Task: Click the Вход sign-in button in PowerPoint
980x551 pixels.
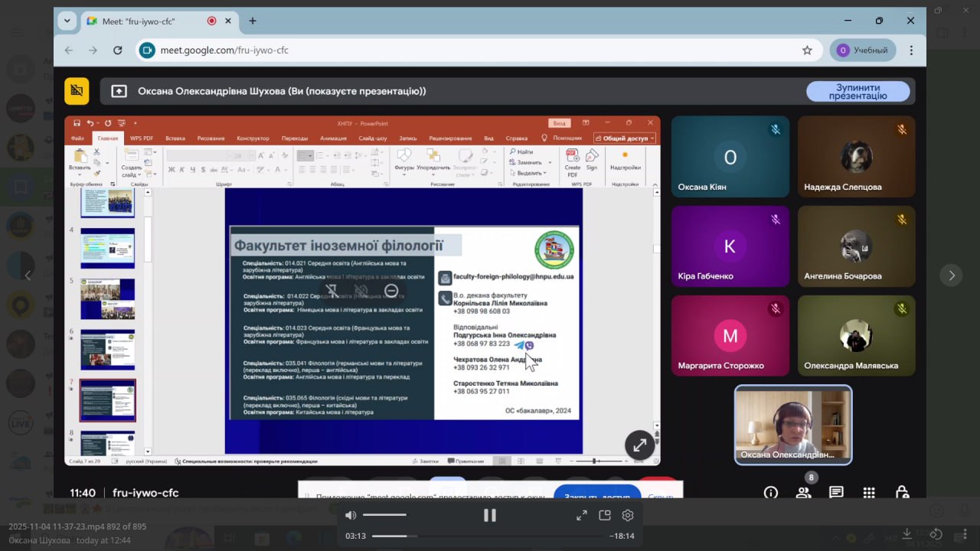Action: pyautogui.click(x=560, y=123)
